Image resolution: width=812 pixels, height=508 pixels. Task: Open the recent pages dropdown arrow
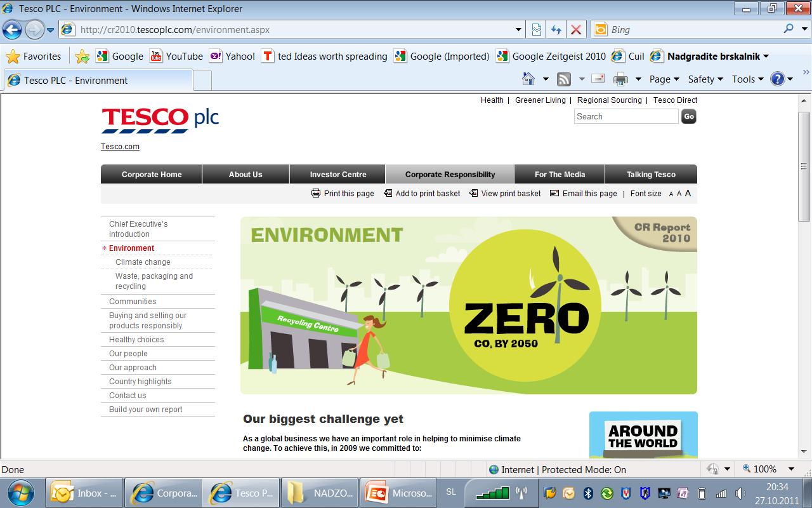[x=51, y=30]
